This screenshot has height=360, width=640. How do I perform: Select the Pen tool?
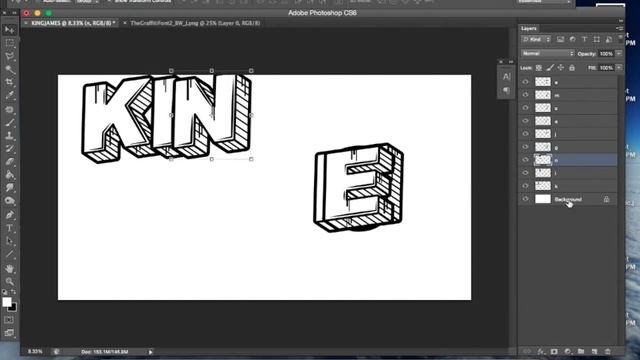9,215
